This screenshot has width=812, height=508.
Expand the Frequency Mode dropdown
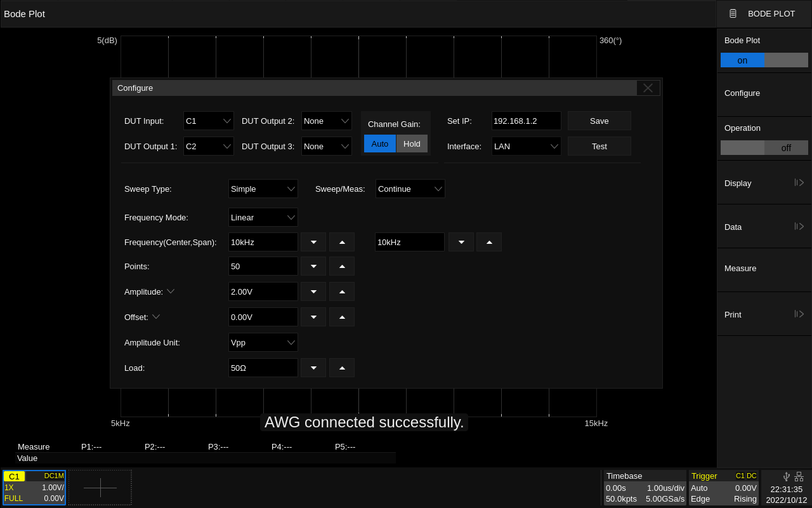pos(263,217)
